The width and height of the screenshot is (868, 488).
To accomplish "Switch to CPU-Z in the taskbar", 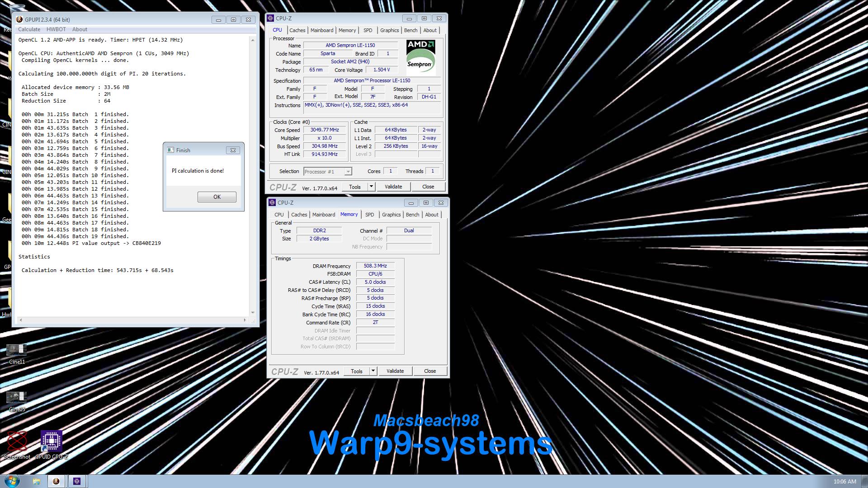I will pos(77,481).
